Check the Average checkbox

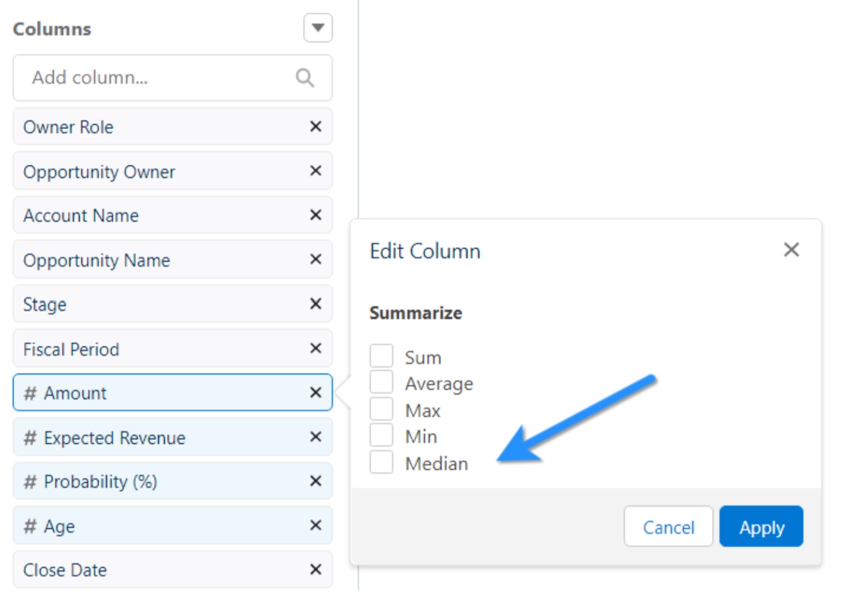(x=381, y=382)
